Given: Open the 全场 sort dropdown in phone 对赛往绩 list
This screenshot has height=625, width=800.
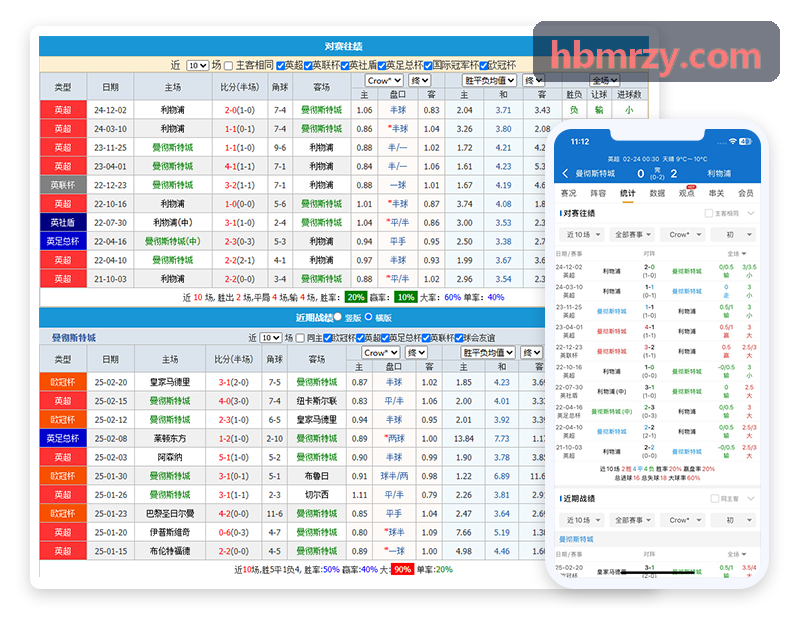Looking at the screenshot, I should (736, 254).
